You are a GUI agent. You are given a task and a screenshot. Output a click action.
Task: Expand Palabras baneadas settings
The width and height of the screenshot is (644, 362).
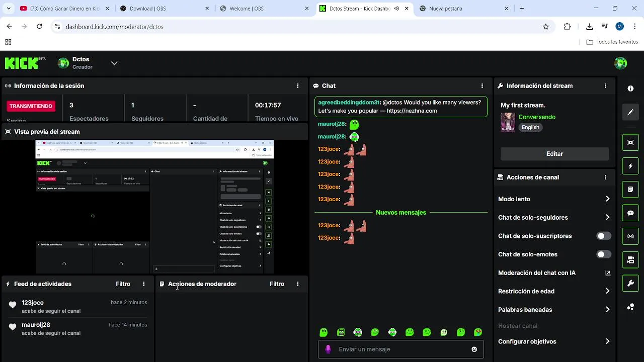[x=608, y=310]
